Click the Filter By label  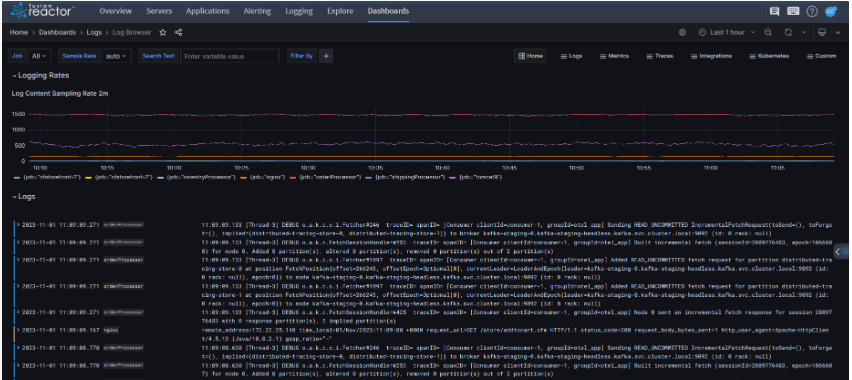point(302,56)
